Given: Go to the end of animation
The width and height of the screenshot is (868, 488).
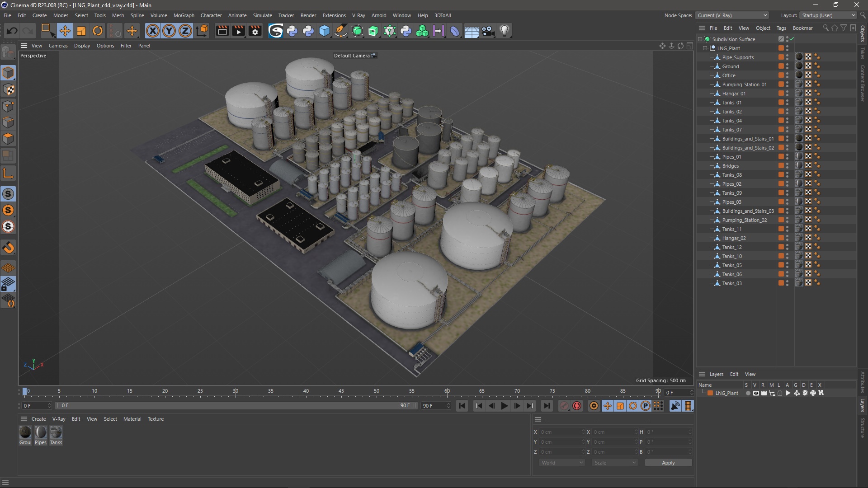Looking at the screenshot, I should [x=547, y=406].
